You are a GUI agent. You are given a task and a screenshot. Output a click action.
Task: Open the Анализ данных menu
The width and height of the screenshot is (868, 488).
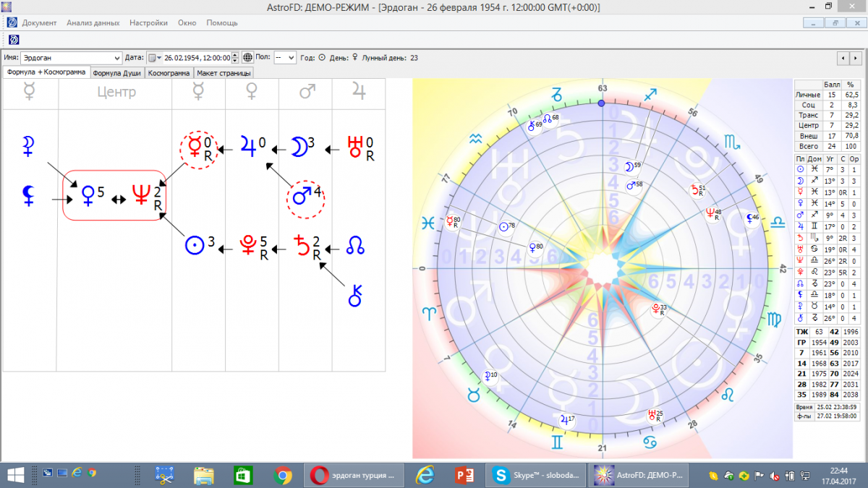(93, 22)
